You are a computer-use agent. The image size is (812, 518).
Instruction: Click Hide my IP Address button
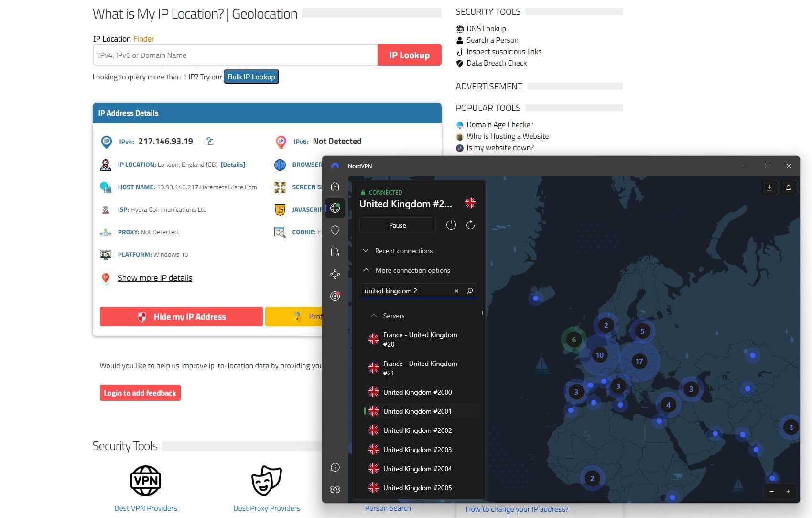tap(181, 317)
